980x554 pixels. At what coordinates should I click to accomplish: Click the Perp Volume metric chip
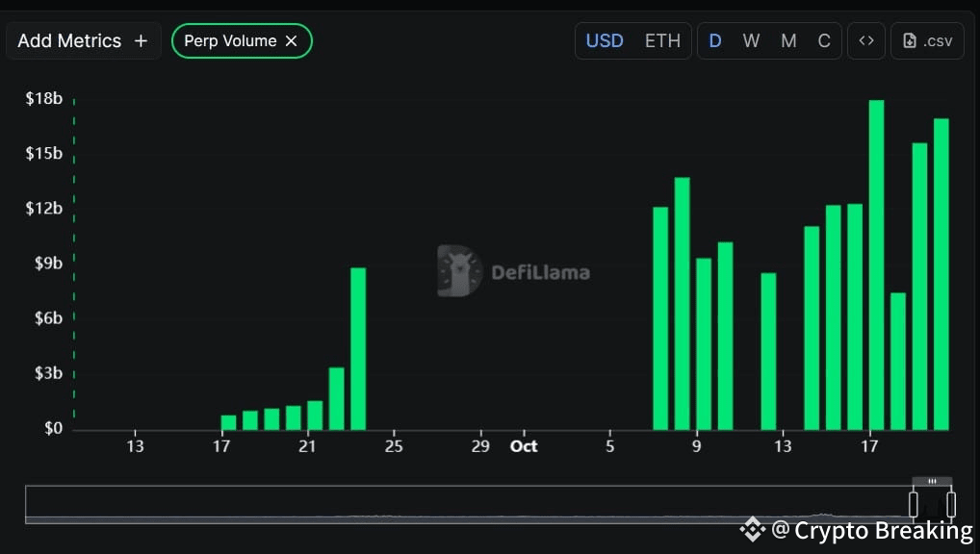coord(242,41)
